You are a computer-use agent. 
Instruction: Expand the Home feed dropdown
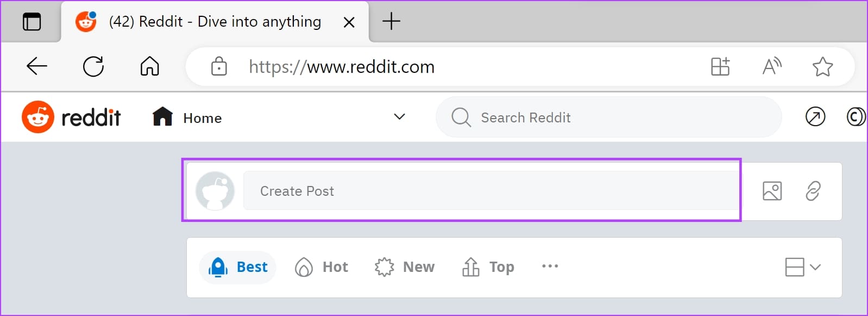point(399,117)
